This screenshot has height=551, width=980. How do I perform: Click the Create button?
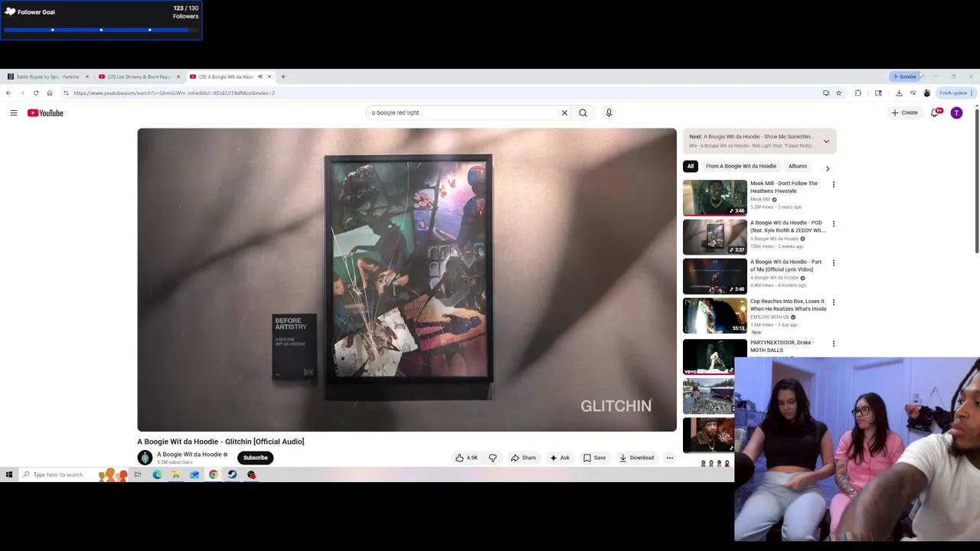click(904, 112)
